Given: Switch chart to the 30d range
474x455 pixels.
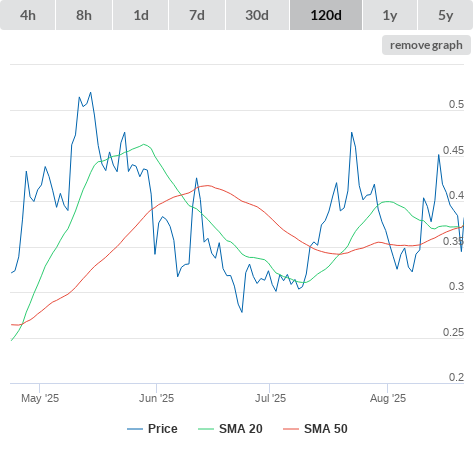Looking at the screenshot, I should point(257,15).
